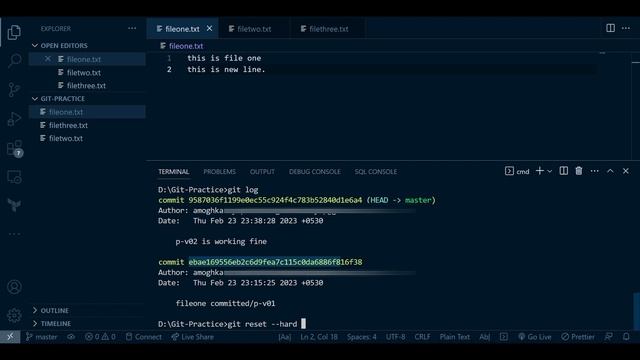Viewport: 640px width, 360px height.
Task: Open terminal launch profile dropdown
Action: pyautogui.click(x=549, y=171)
